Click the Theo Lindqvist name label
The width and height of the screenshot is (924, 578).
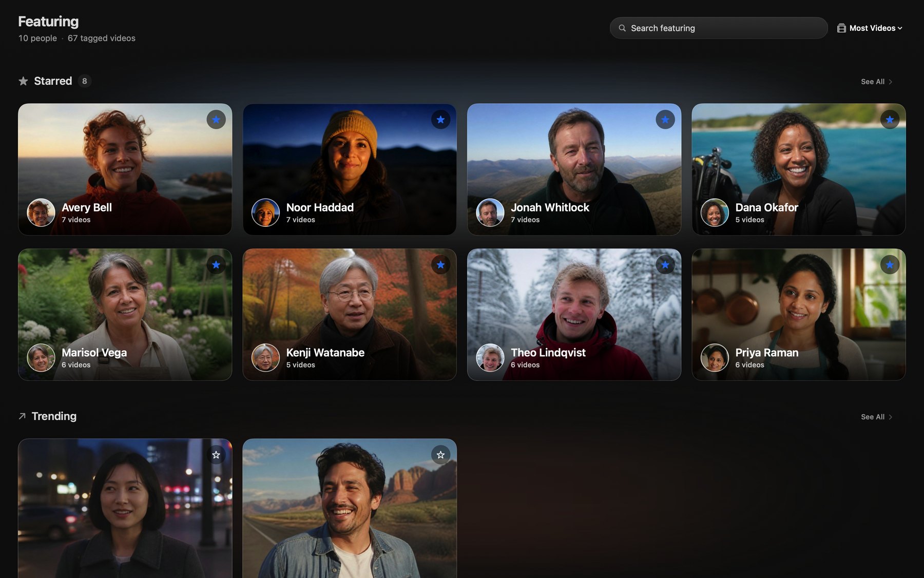click(x=548, y=353)
